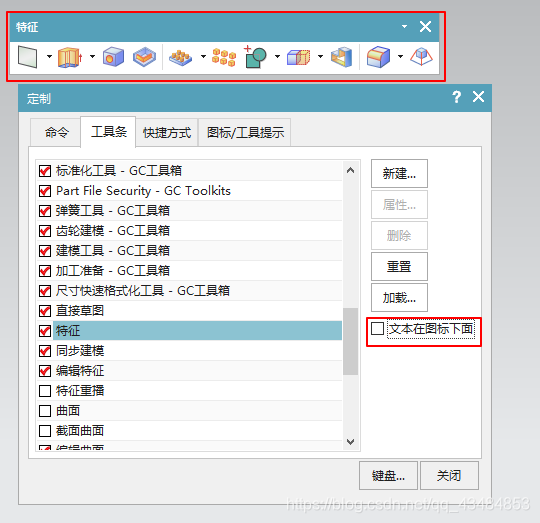Select the 编辑特征 row text

tap(80, 371)
